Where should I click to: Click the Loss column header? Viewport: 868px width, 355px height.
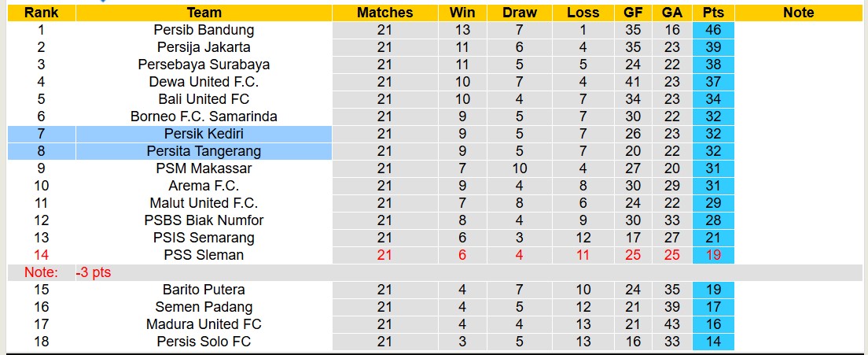[583, 13]
